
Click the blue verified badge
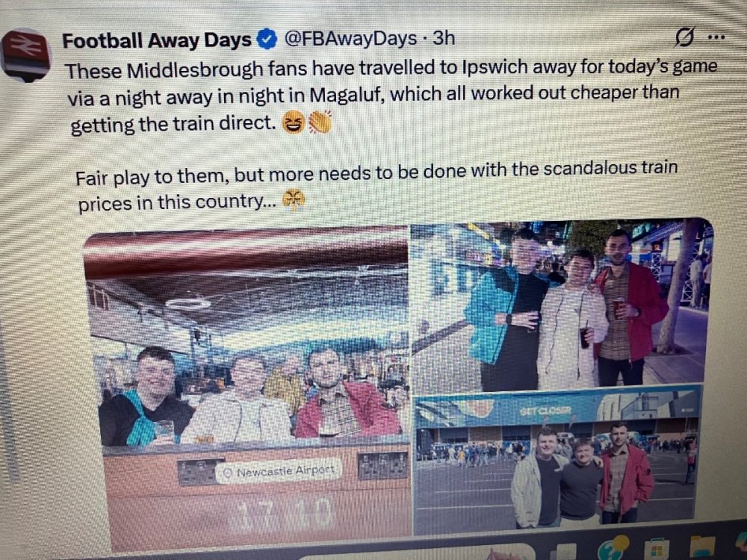click(267, 39)
